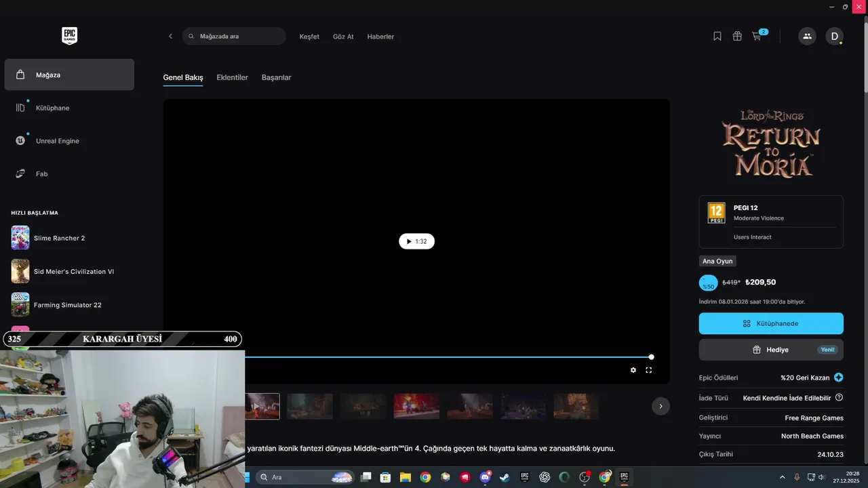
Task: Open Discord from taskbar
Action: click(x=485, y=477)
